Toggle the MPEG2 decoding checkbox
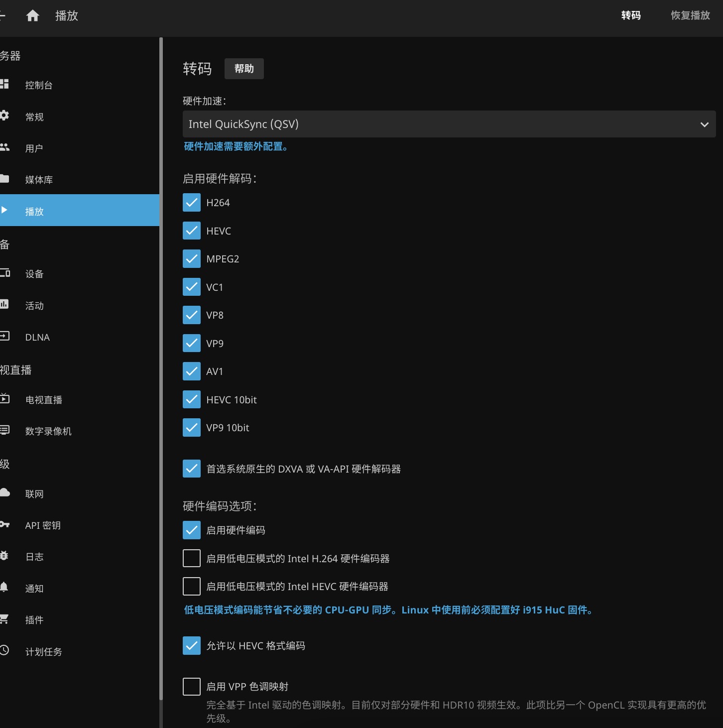Viewport: 723px width, 728px height. [192, 259]
